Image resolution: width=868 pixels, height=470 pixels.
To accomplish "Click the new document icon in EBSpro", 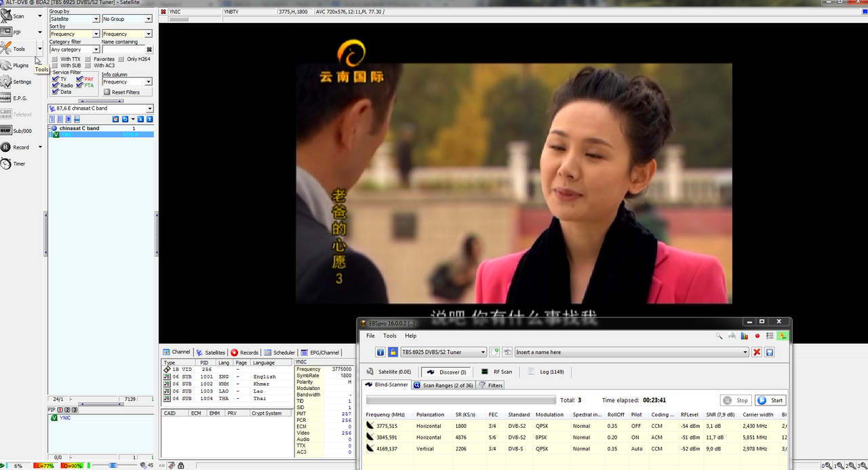I will [x=495, y=352].
